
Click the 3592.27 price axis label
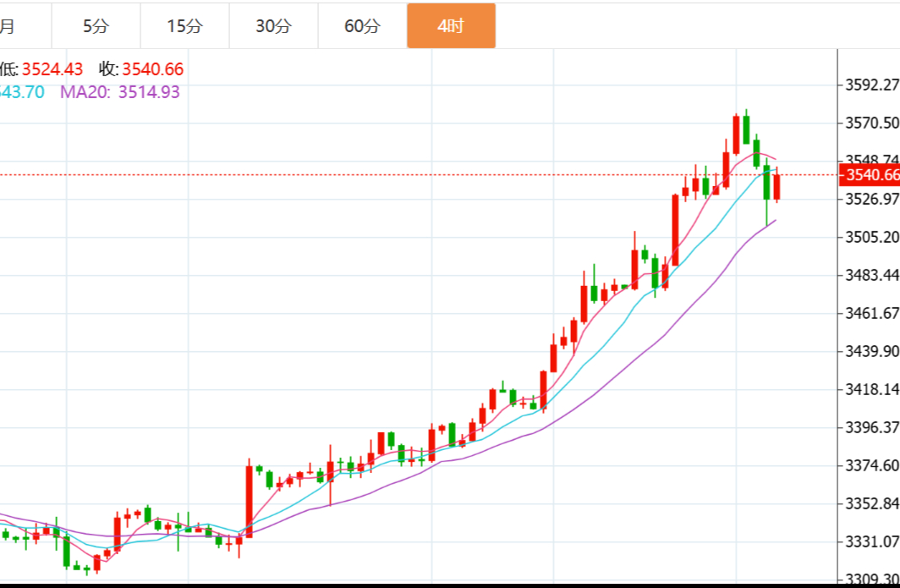(x=872, y=85)
